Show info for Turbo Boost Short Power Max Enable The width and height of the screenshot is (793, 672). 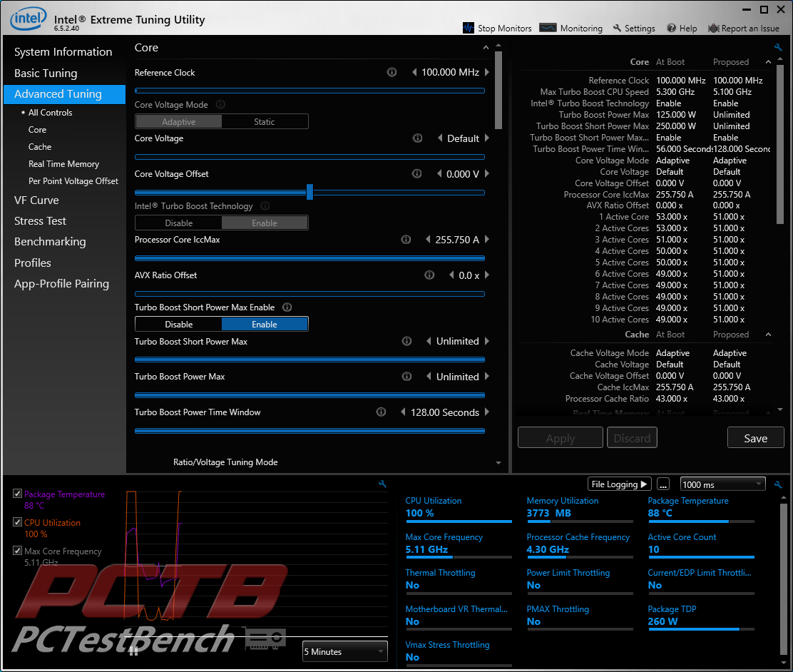click(287, 307)
